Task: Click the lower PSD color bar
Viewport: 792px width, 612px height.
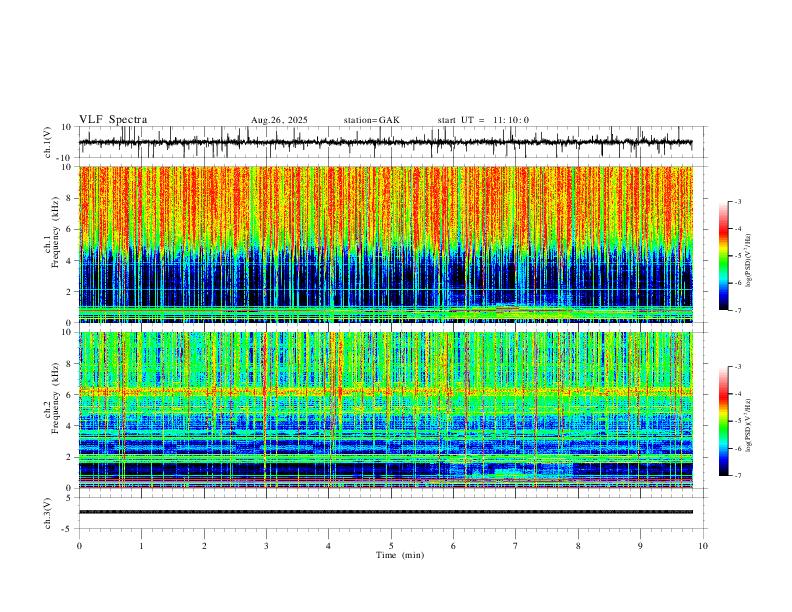Action: (724, 421)
